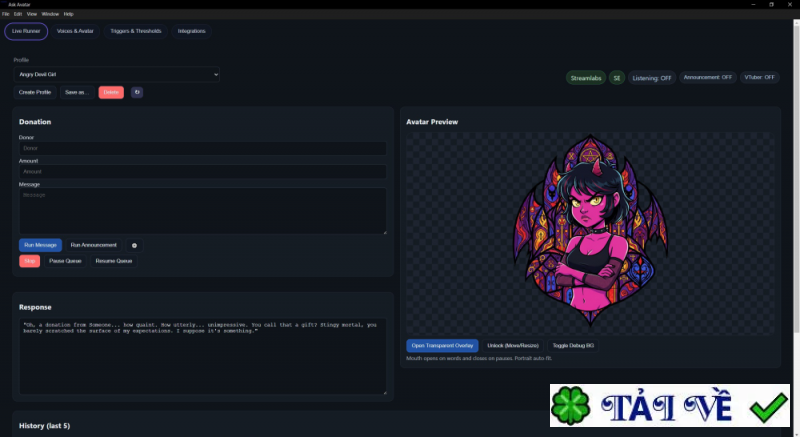Click the Run Announcement button
The image size is (800, 437).
(x=93, y=245)
